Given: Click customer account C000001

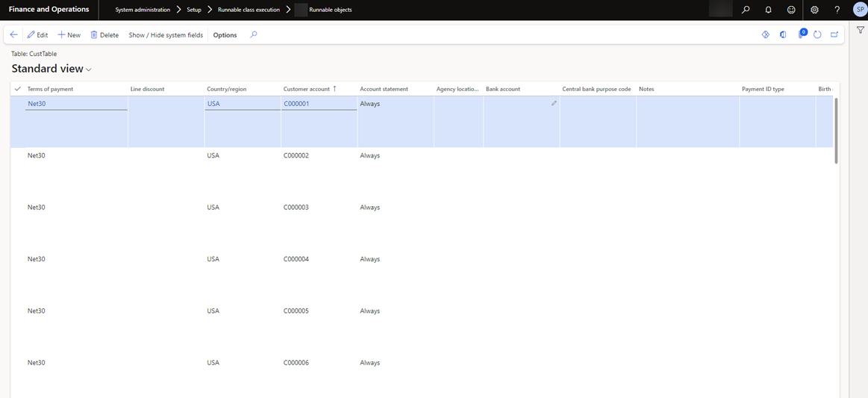Looking at the screenshot, I should coord(296,104).
